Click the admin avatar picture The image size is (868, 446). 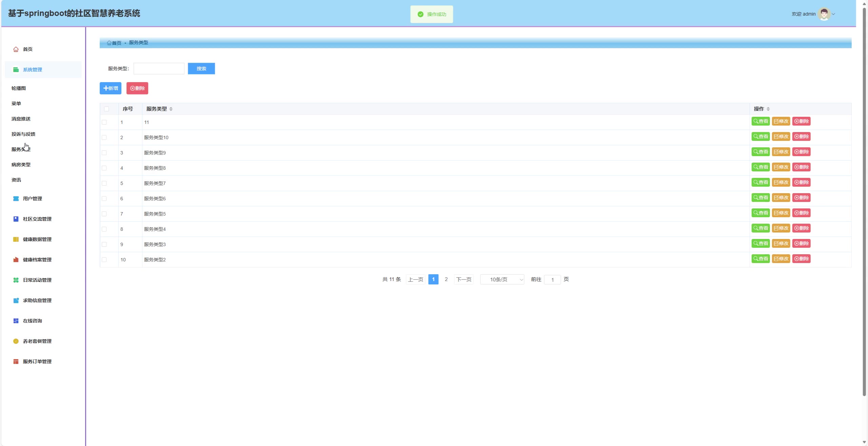(824, 14)
